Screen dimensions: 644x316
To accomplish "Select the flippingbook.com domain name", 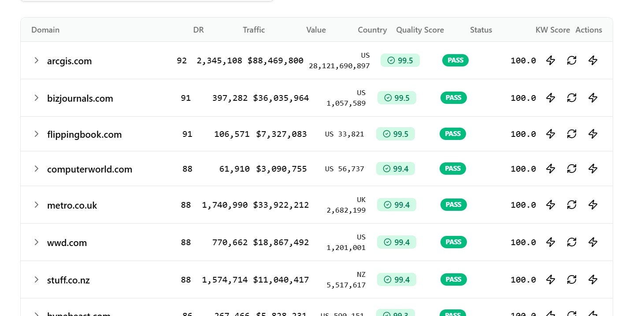I will pos(85,135).
